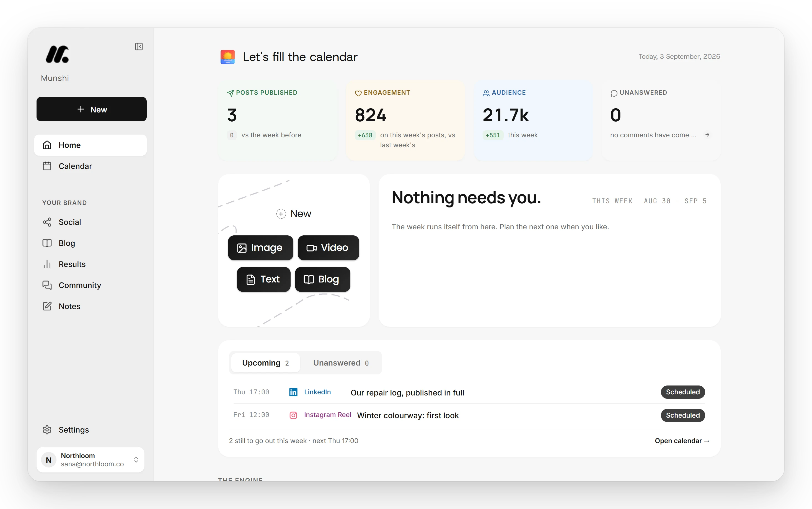The width and height of the screenshot is (812, 509).
Task: View the Results page
Action: (x=90, y=264)
